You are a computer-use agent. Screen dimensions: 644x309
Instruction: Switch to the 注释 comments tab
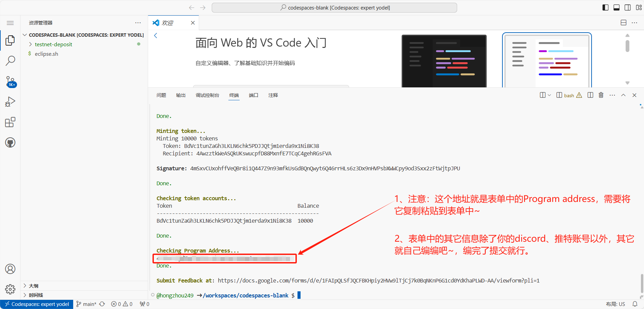pyautogui.click(x=273, y=95)
